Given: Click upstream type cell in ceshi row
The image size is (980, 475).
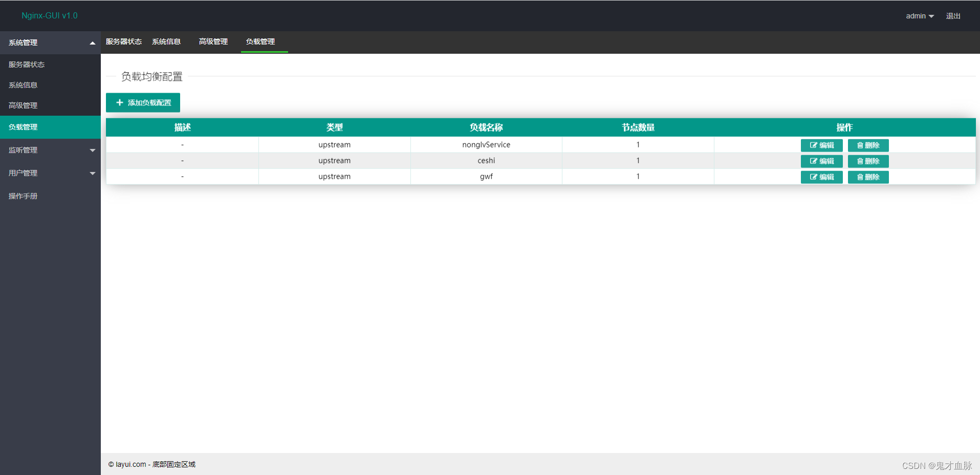Looking at the screenshot, I should point(335,161).
